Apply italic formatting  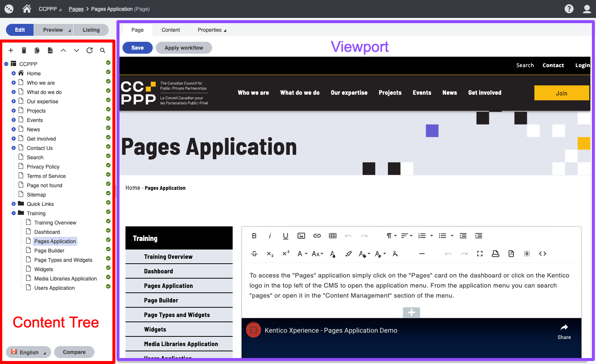tap(270, 236)
